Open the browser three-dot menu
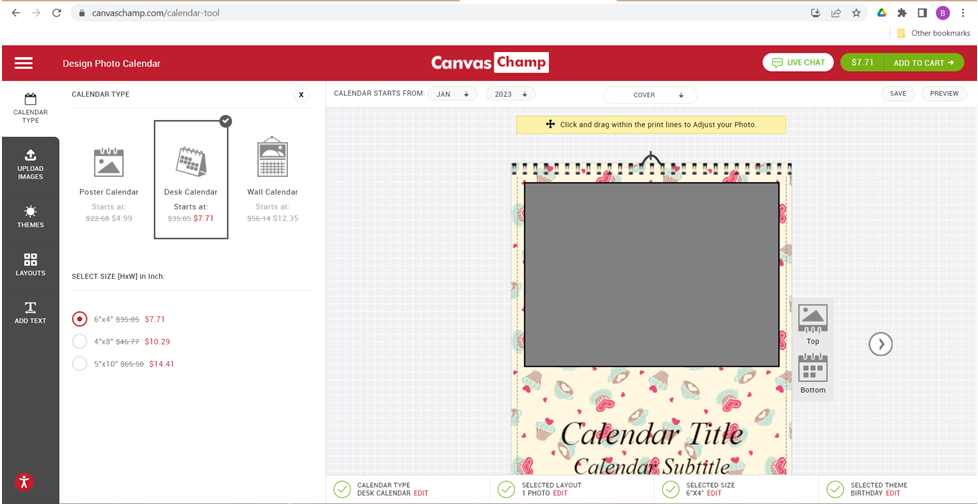This screenshot has width=978, height=504. [962, 12]
